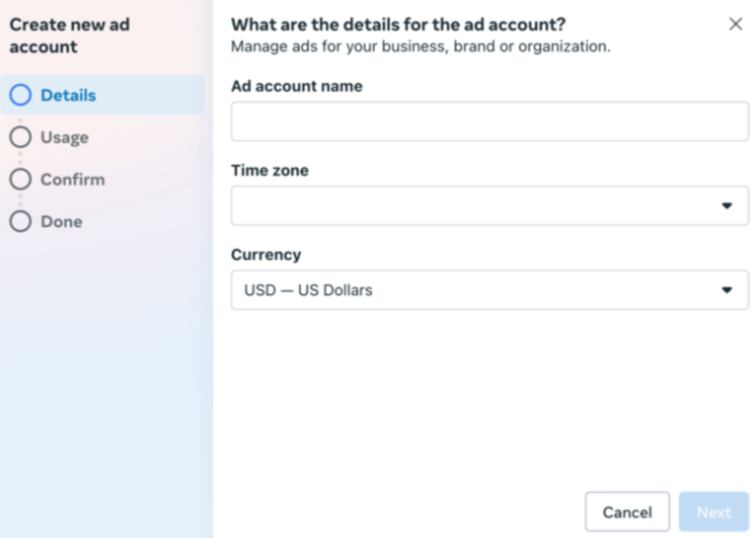
Task: Click the Ad account name text field
Action: (489, 122)
